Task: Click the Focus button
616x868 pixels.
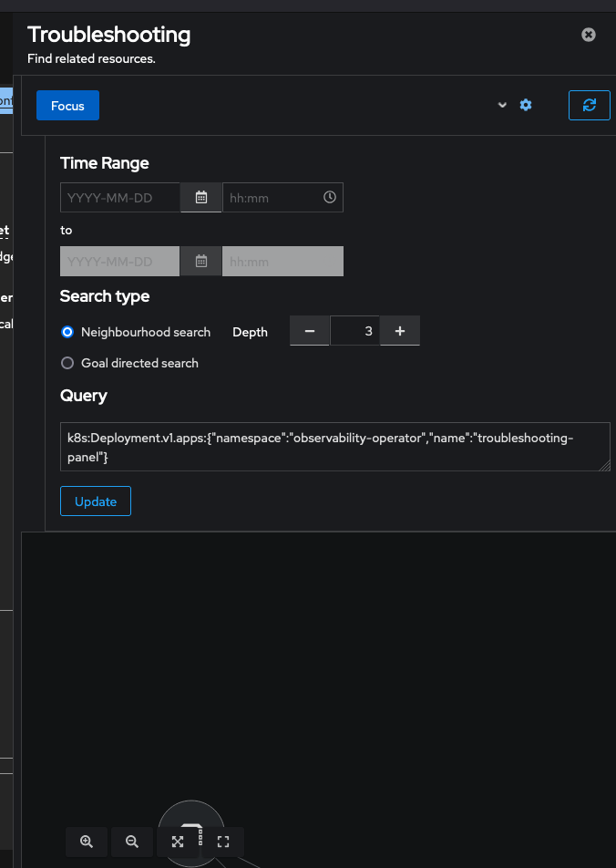Action: [x=67, y=106]
